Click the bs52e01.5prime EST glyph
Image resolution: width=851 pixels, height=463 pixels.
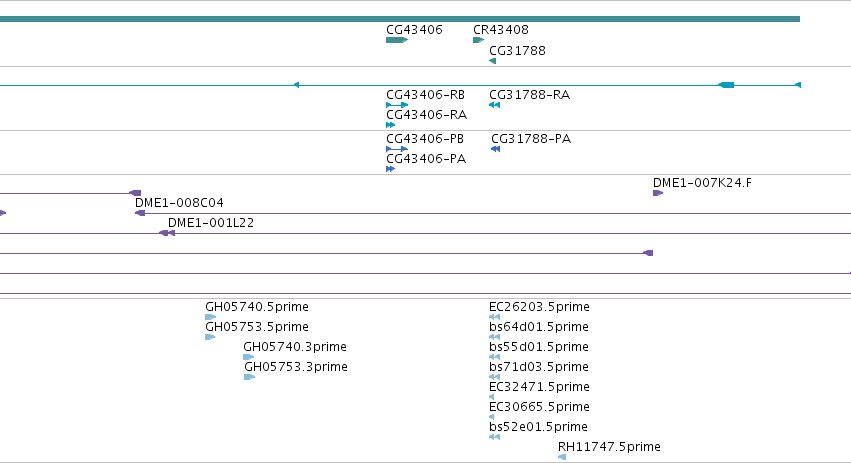(x=494, y=437)
